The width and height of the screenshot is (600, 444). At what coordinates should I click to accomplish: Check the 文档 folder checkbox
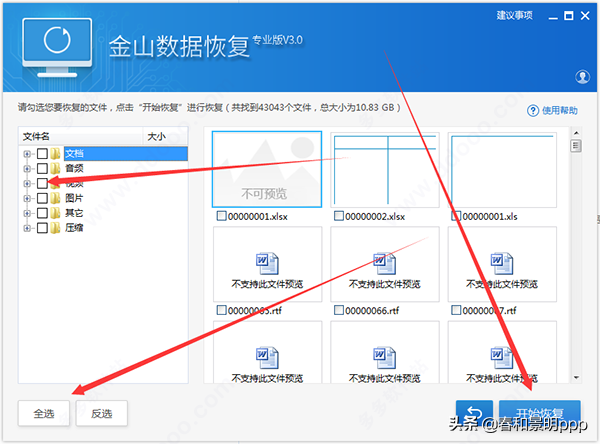42,154
